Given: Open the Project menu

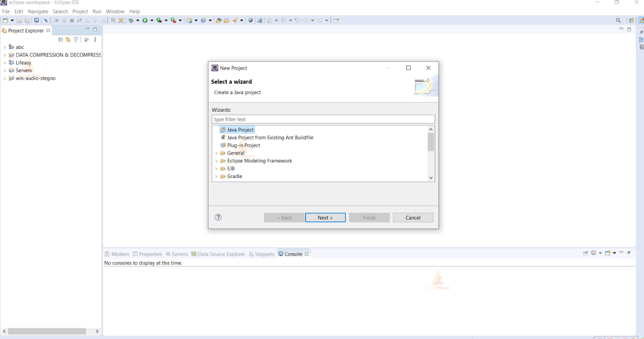Looking at the screenshot, I should coord(80,11).
